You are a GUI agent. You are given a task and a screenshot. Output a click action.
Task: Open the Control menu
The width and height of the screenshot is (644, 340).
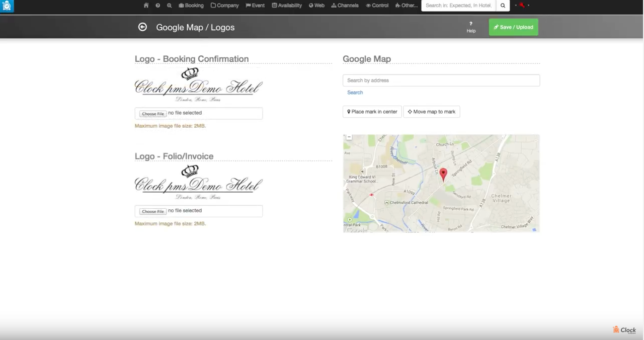coord(377,6)
